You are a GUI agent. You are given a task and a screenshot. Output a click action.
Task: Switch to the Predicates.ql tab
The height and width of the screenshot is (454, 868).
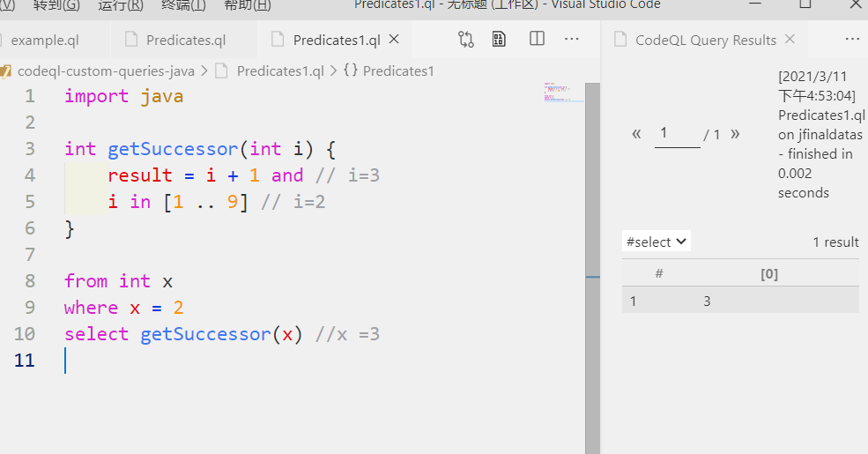[186, 40]
